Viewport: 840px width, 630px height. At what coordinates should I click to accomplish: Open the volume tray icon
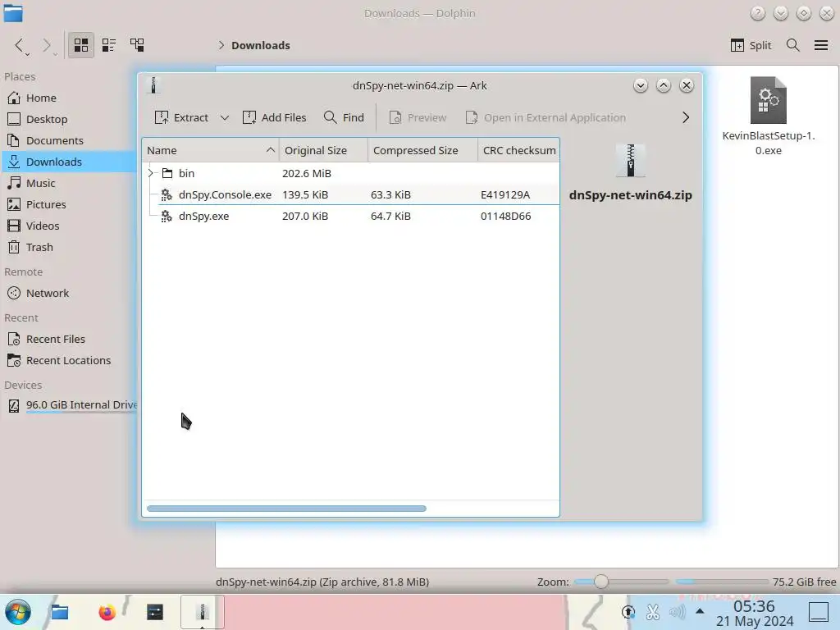point(677,612)
